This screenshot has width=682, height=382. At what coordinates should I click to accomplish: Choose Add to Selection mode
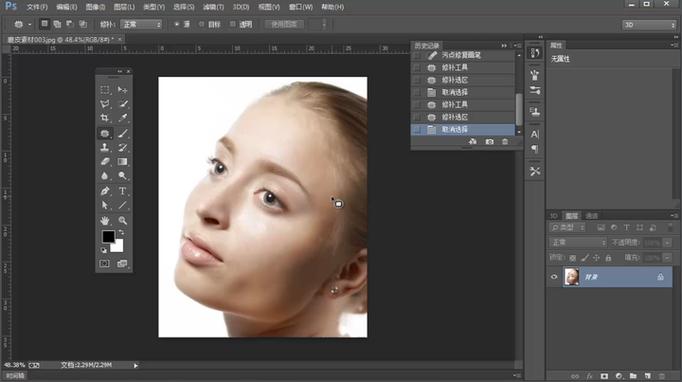tap(57, 24)
